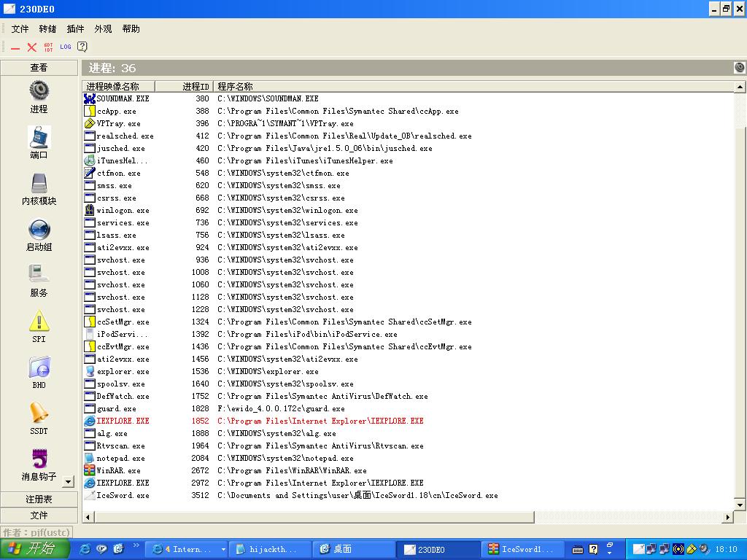Click the 开始 Start button

click(x=34, y=549)
